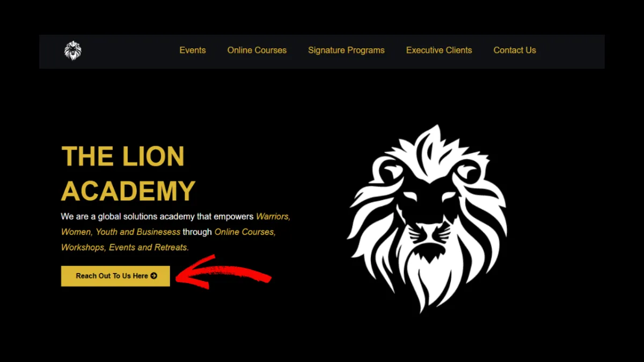Click the circled arrow icon inside the yellow button
Screen dimensions: 644x362
[x=154, y=276]
